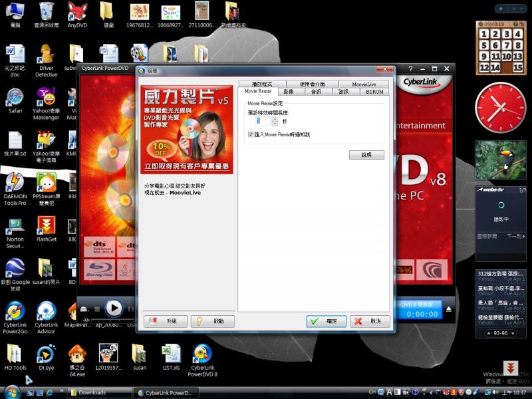Click the eject disc icon
The width and height of the screenshot is (532, 399).
[449, 309]
